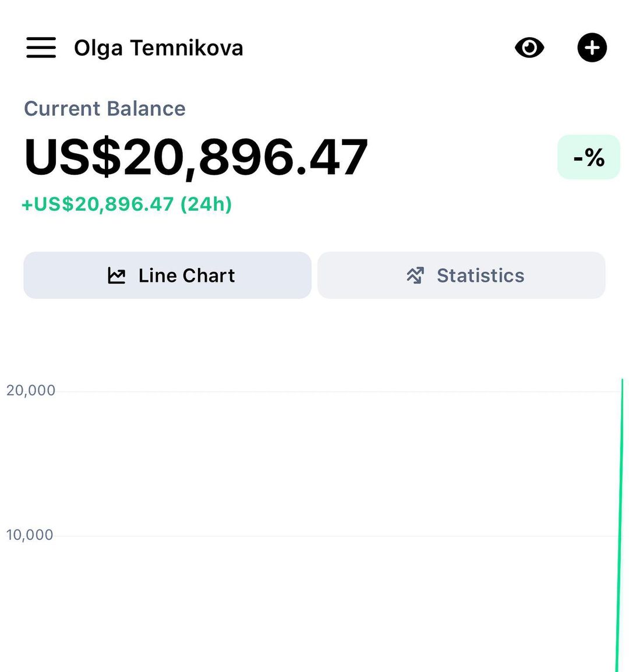Click the 20,000 y-axis label
This screenshot has width=629, height=672.
tap(31, 390)
